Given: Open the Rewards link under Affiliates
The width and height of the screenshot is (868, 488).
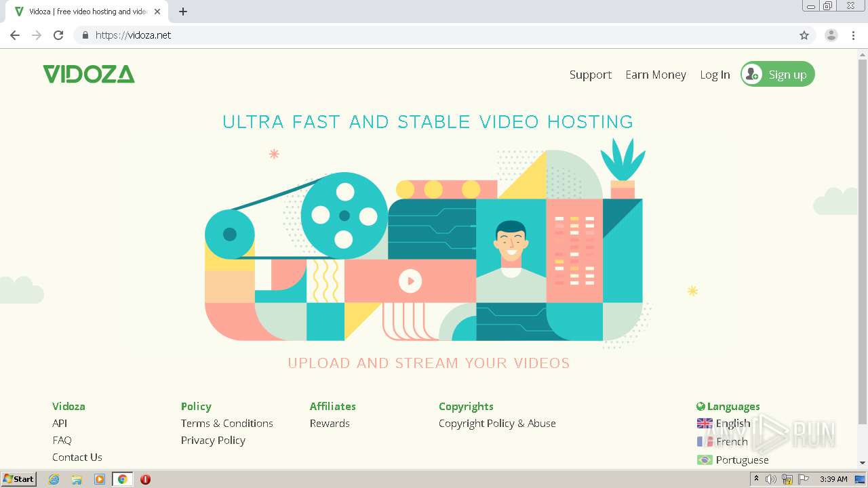Looking at the screenshot, I should (x=330, y=423).
